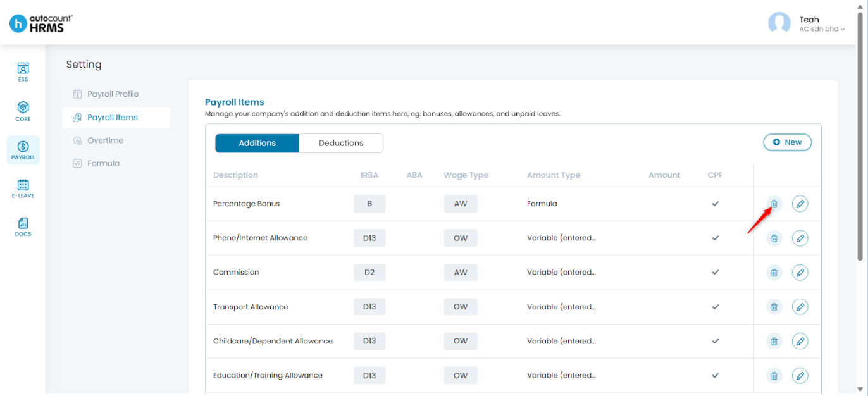
Task: Click the CPF column header
Action: 715,175
